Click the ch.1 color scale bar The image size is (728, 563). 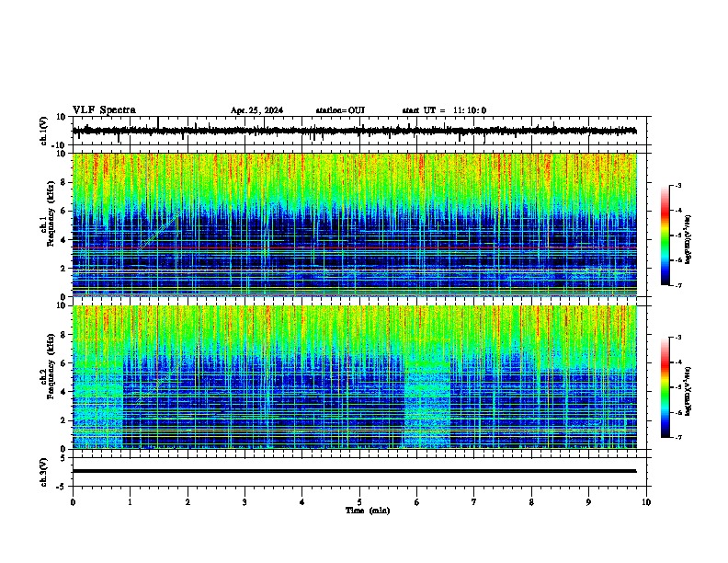click(665, 236)
